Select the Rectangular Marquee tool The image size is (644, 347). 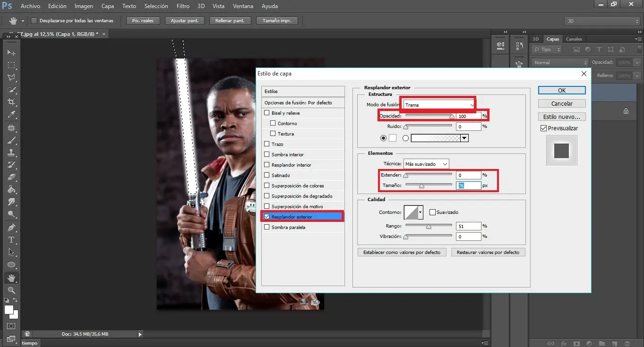coord(11,65)
